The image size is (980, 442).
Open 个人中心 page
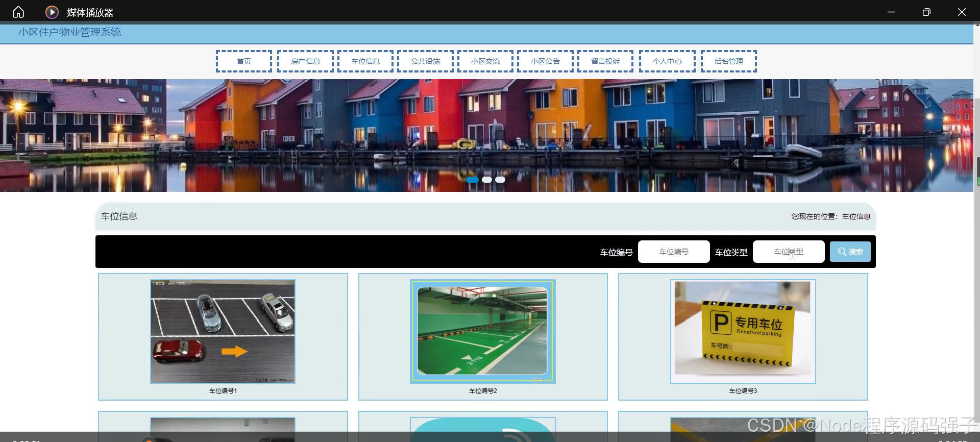click(x=667, y=61)
